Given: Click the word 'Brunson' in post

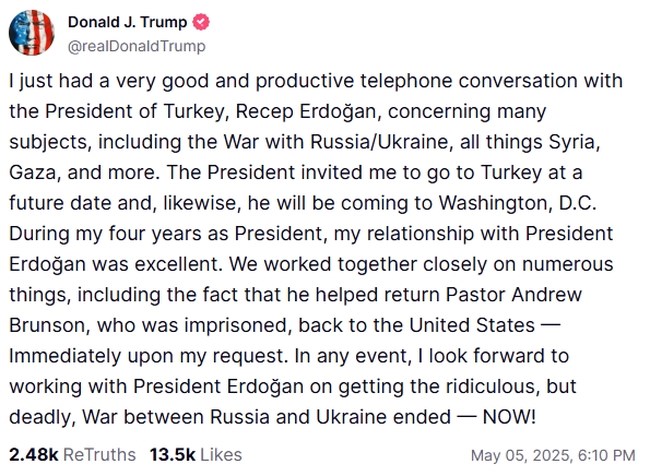Looking at the screenshot, I should (x=47, y=325).
